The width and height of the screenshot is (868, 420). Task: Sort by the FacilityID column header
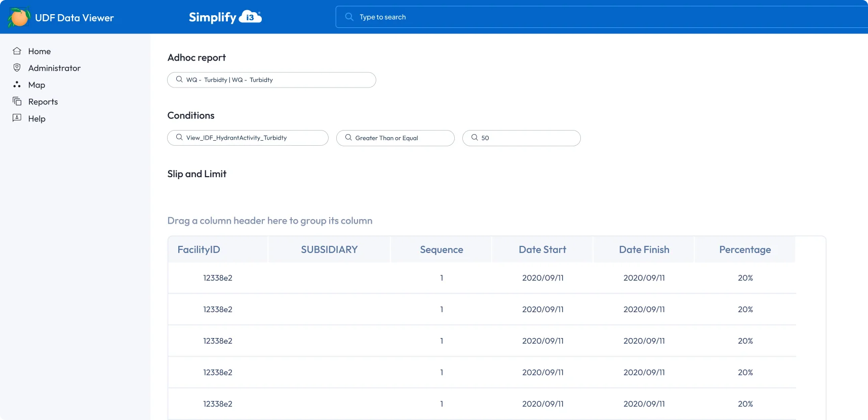(x=199, y=249)
